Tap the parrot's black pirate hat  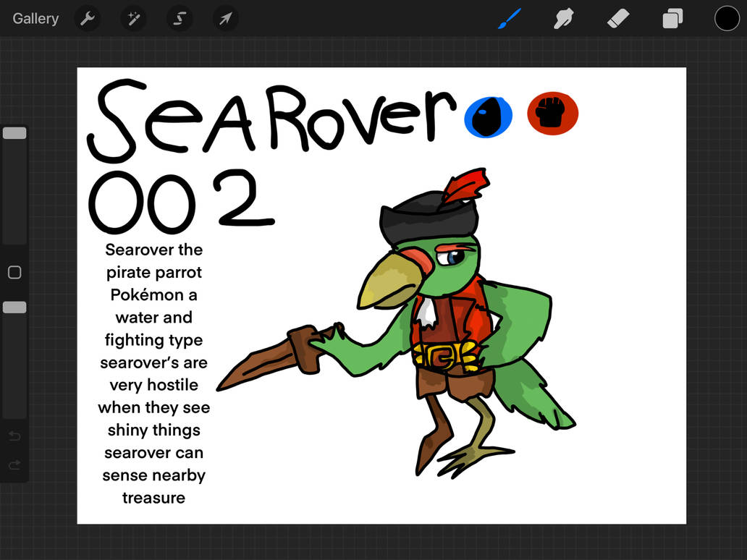(x=429, y=219)
